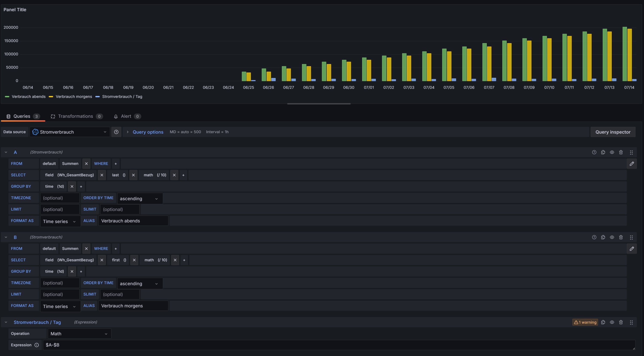Image resolution: width=644 pixels, height=356 pixels.
Task: Open the Alert tab
Action: 126,116
